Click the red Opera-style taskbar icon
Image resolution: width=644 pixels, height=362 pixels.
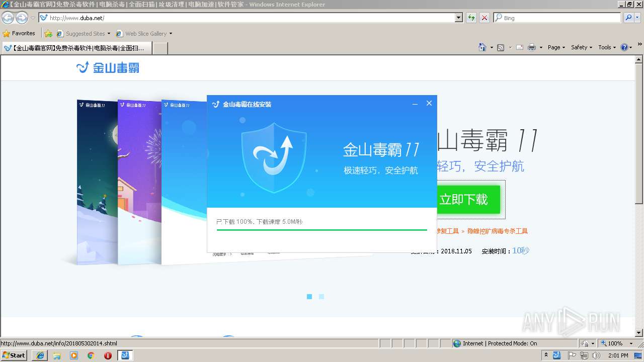(x=108, y=355)
